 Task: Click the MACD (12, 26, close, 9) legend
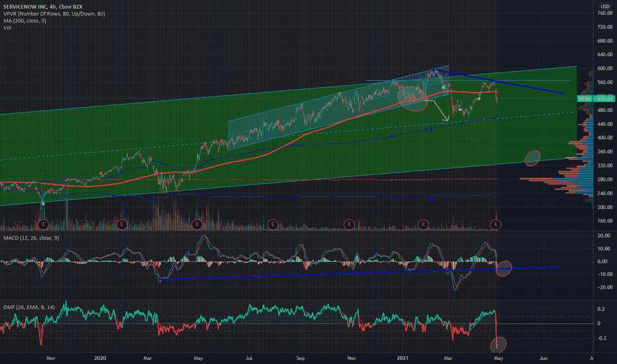(31, 238)
